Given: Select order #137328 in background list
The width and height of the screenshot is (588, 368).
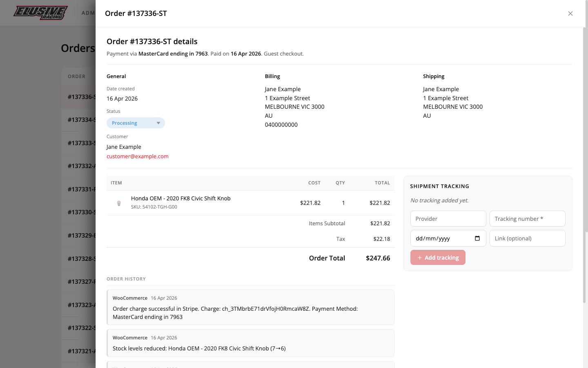Looking at the screenshot, I should pyautogui.click(x=78, y=259).
